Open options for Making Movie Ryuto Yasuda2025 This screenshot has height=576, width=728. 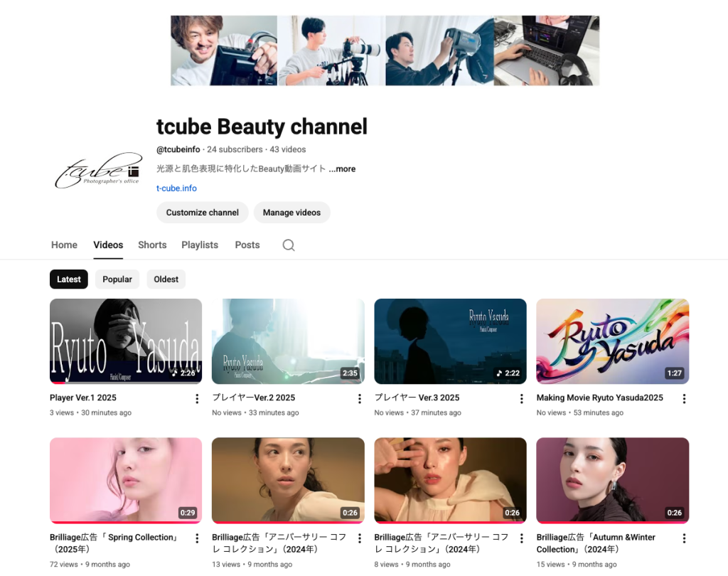684,399
